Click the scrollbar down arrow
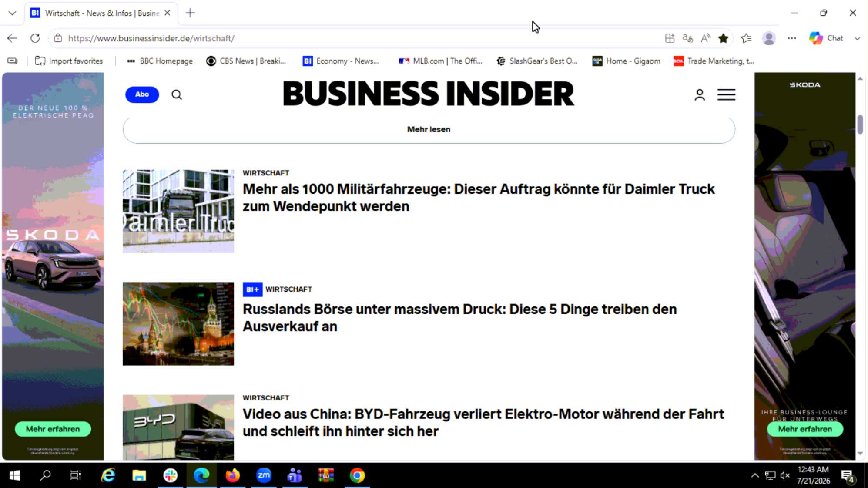Screen dimensions: 868x488 tap(860, 453)
